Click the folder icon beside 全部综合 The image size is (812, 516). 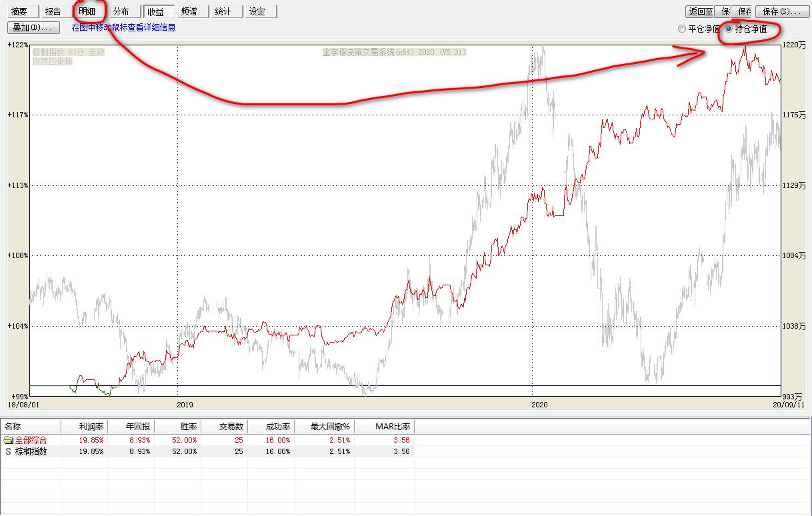(x=8, y=440)
